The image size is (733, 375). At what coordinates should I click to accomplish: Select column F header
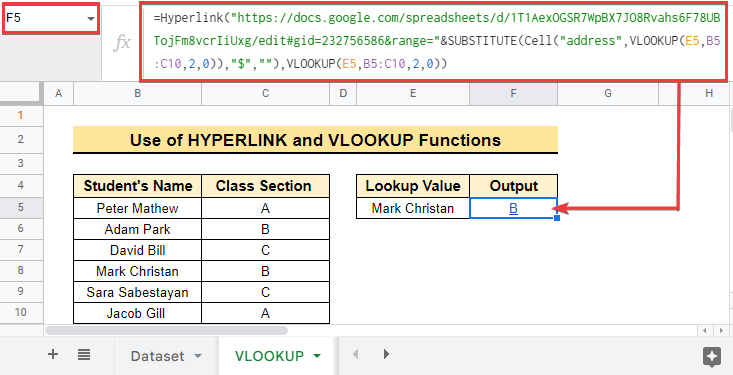click(513, 94)
